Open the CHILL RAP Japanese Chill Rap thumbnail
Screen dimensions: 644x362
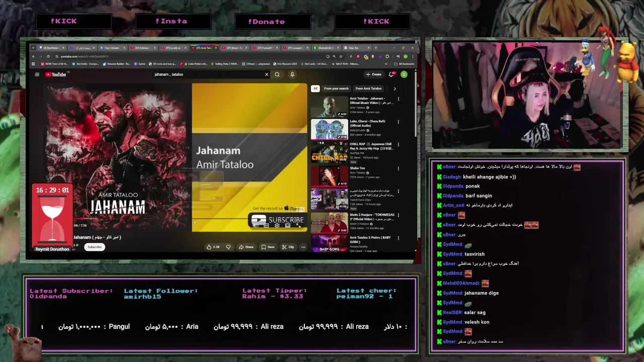pyautogui.click(x=329, y=153)
